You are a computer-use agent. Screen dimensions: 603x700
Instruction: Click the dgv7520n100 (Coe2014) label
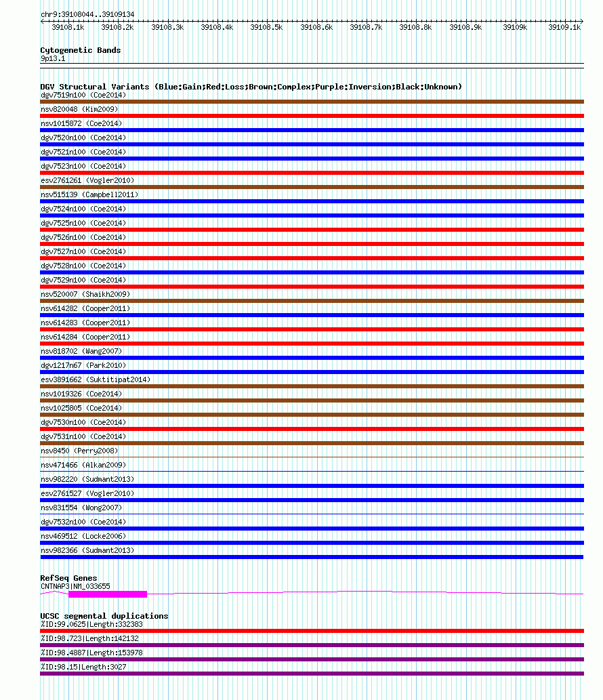pos(83,138)
